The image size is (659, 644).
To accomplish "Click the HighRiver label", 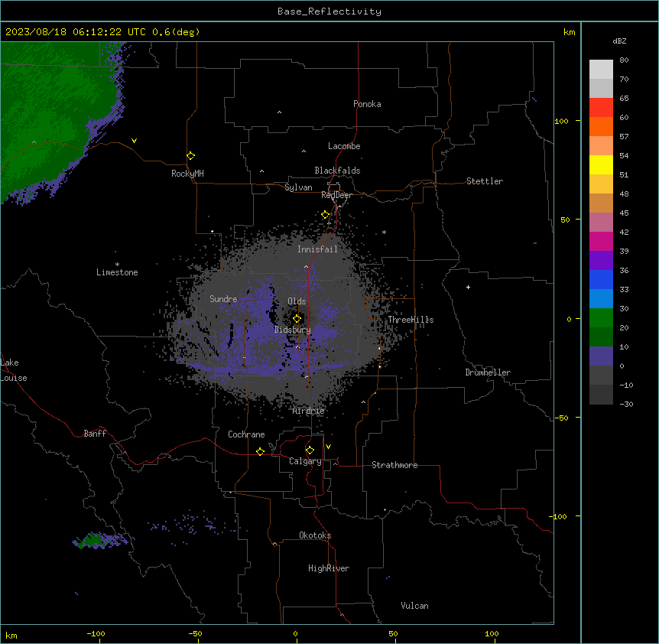I will coord(329,568).
